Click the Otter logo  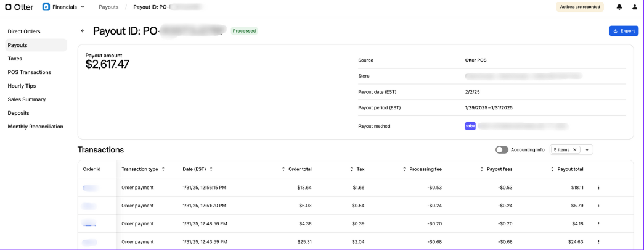(20, 7)
